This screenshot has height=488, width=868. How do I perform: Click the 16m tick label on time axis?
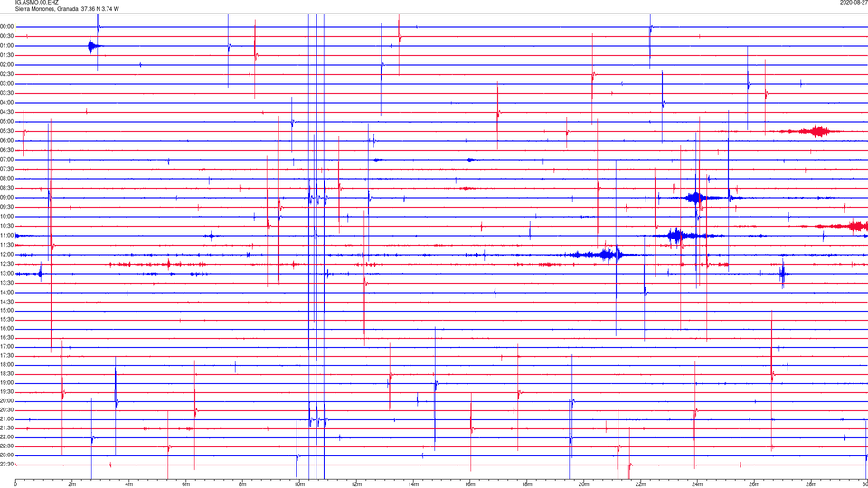pos(470,484)
